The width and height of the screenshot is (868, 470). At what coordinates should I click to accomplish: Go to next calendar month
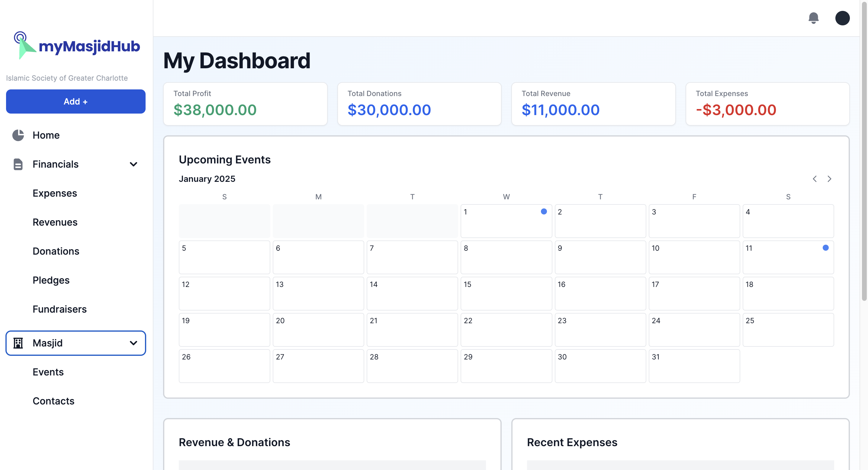(x=829, y=179)
